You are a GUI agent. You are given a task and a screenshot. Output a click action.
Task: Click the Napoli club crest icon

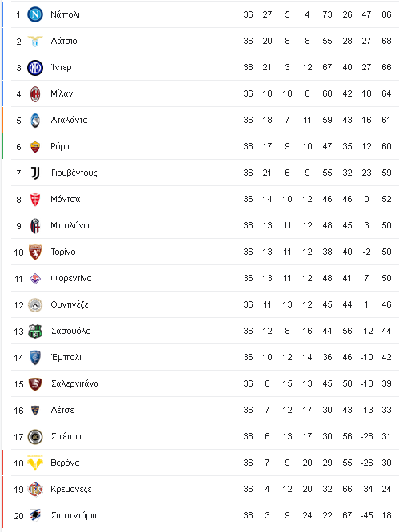(35, 14)
